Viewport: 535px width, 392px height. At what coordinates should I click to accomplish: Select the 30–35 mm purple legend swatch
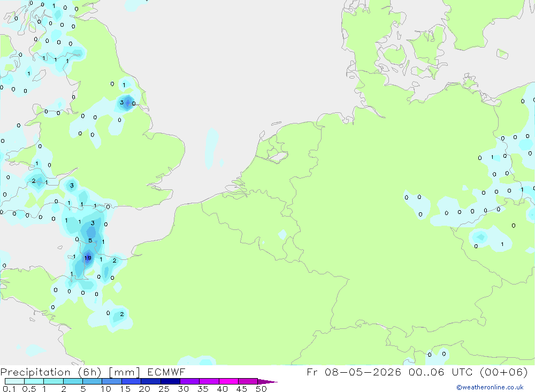coord(190,381)
